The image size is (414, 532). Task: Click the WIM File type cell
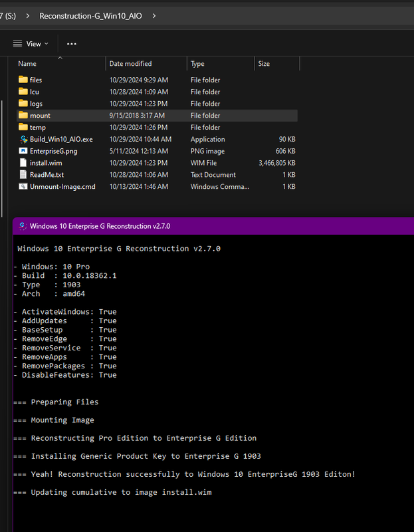point(203,163)
